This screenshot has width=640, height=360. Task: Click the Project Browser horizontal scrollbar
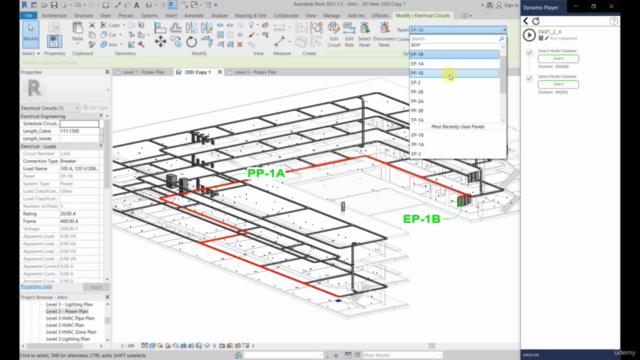click(x=55, y=346)
